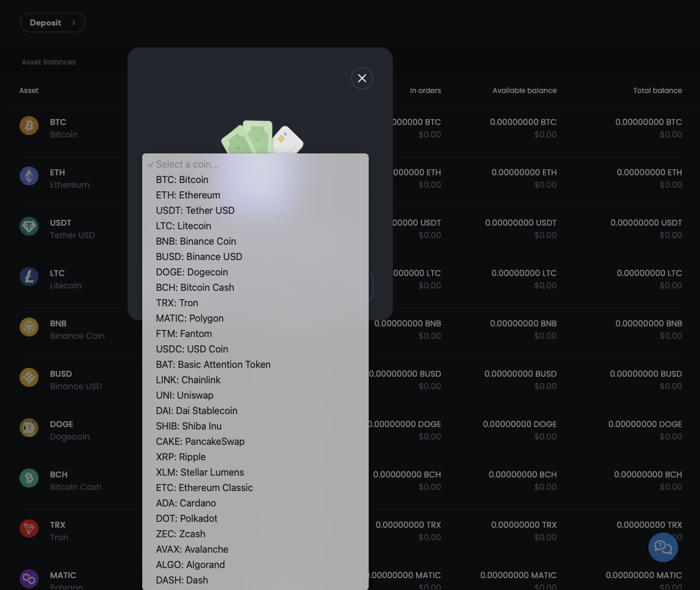Select XLM: Stellar Lumens option
This screenshot has width=700, height=590.
(255, 472)
